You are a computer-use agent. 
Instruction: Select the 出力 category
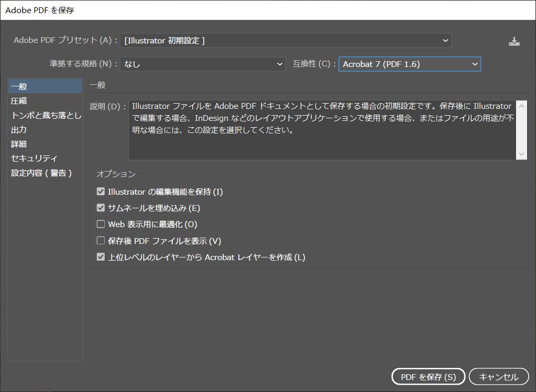(x=45, y=130)
